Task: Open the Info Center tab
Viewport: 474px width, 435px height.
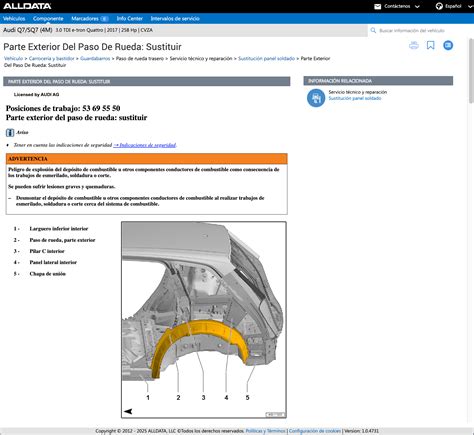Action: 129,18
